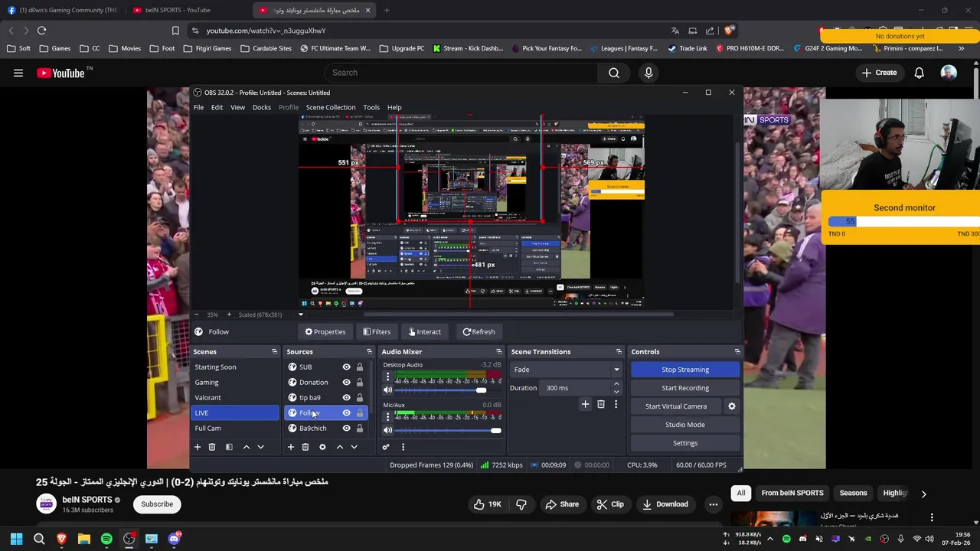Pop out the Audio Mixer dock
The width and height of the screenshot is (980, 551).
click(498, 352)
